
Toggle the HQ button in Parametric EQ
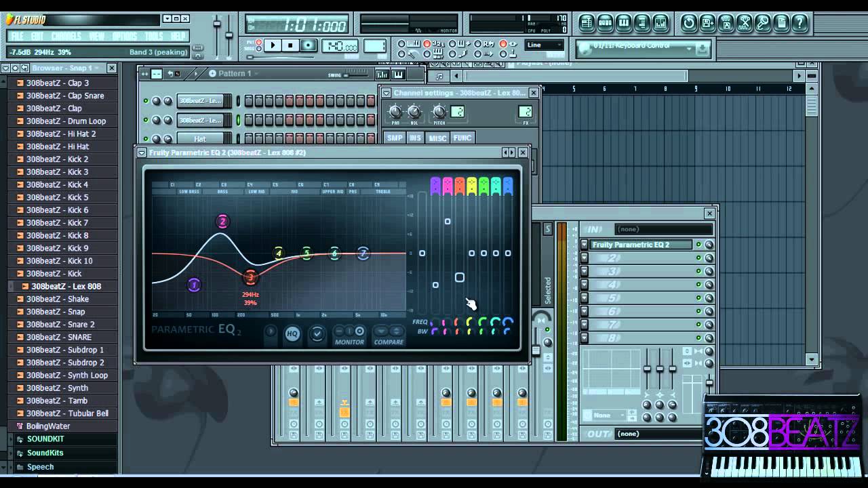click(x=292, y=333)
